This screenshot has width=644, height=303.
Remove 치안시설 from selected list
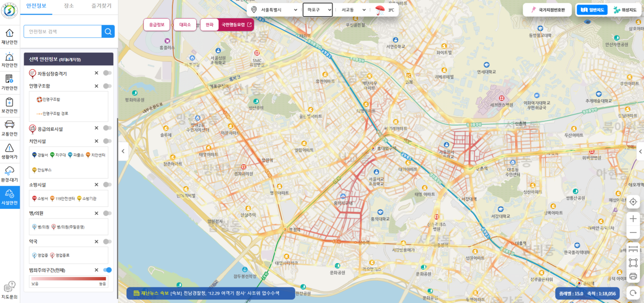(x=97, y=141)
